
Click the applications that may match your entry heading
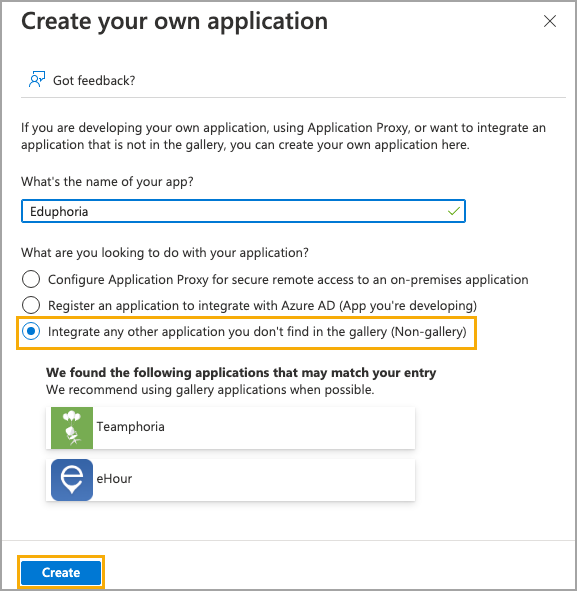(x=241, y=372)
